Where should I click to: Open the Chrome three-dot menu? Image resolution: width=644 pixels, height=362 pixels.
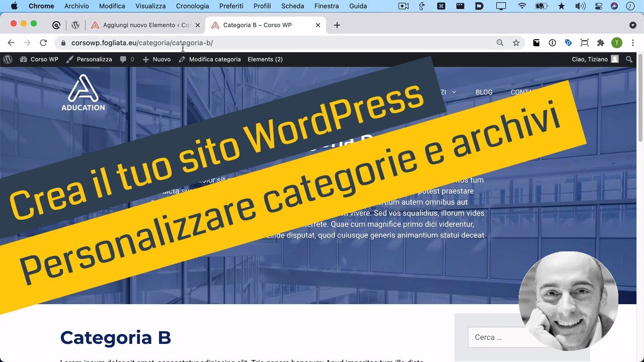633,43
